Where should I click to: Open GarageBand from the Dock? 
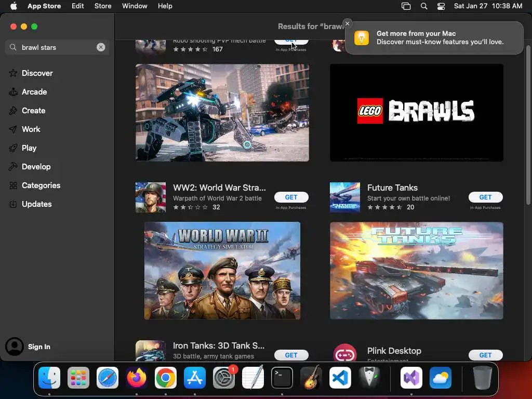(x=311, y=378)
